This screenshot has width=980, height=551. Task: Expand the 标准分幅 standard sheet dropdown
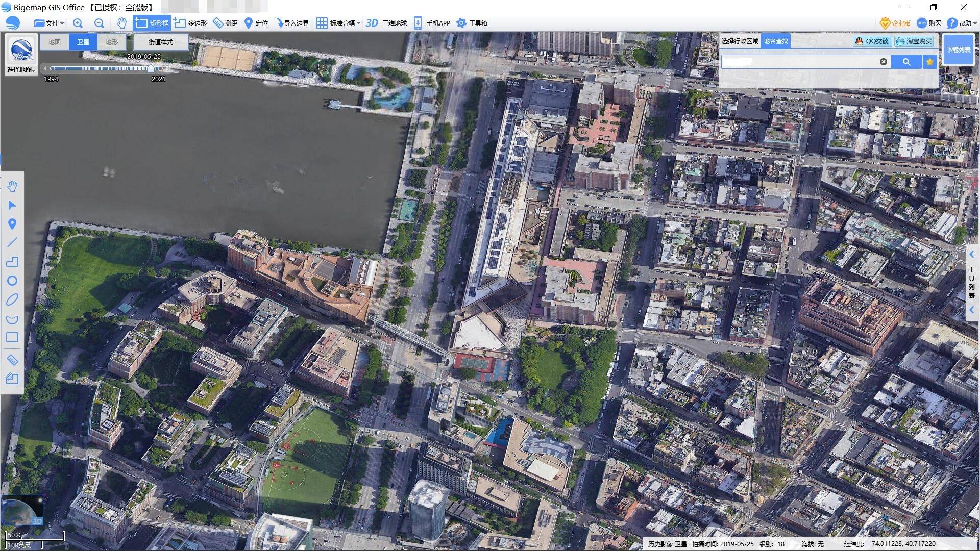tap(338, 23)
